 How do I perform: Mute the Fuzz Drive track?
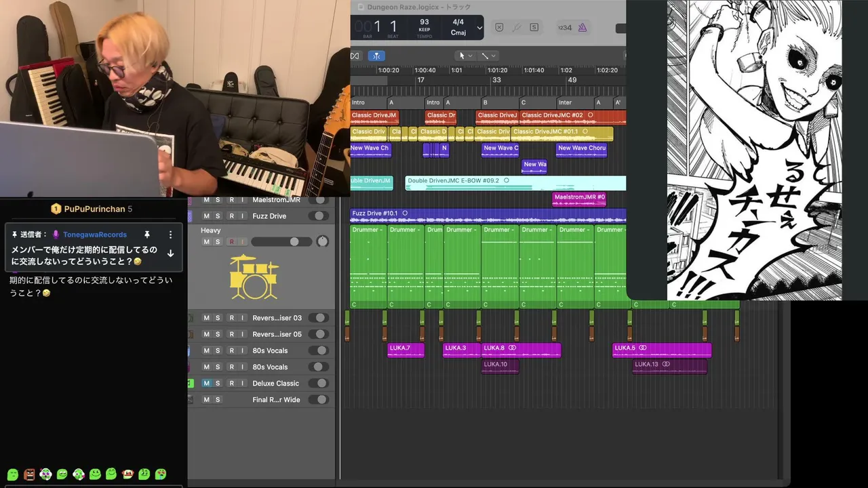point(207,216)
